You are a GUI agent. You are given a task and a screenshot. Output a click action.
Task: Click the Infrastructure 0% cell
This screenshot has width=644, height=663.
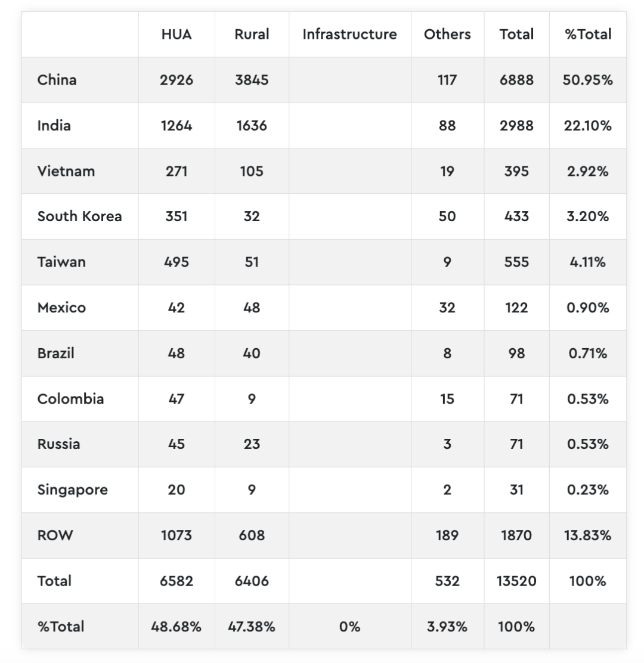point(349,627)
